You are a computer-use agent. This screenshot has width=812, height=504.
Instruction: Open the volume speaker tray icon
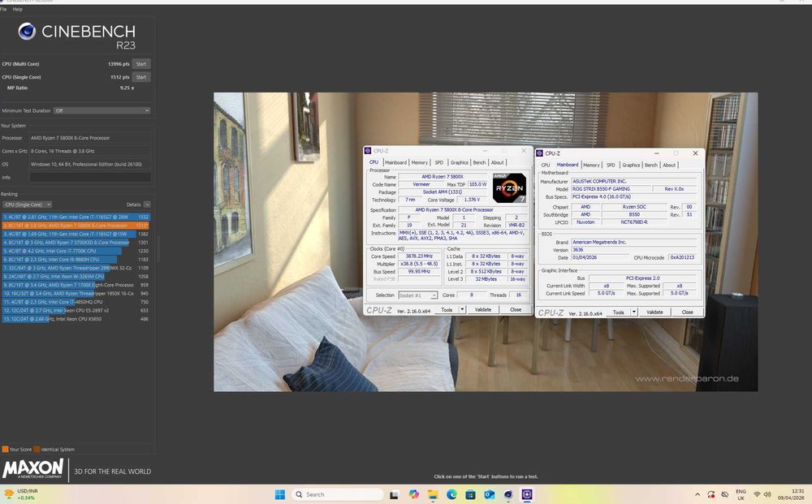point(767,494)
